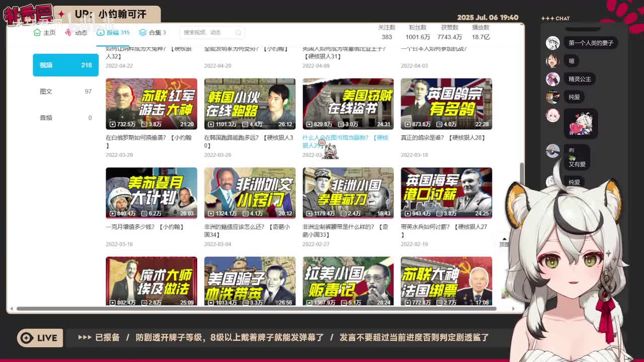Open the 韩国小伙在线跑路 video thumbnail
The height and width of the screenshot is (362, 644).
click(250, 104)
